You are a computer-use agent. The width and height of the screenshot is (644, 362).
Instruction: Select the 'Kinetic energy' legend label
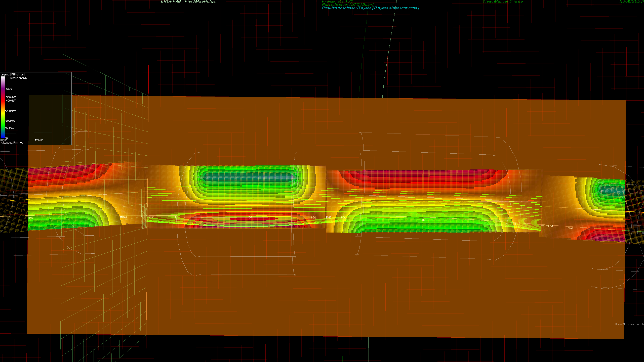(x=19, y=78)
